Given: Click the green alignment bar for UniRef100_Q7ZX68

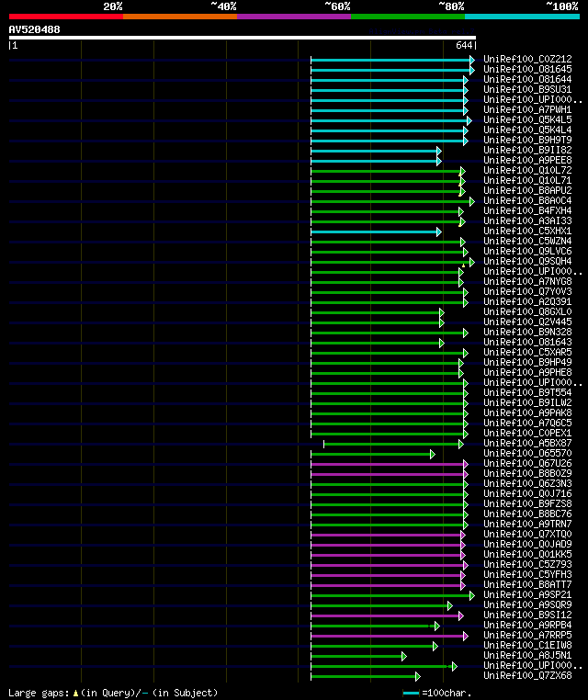Looking at the screenshot, I should pos(364,677).
